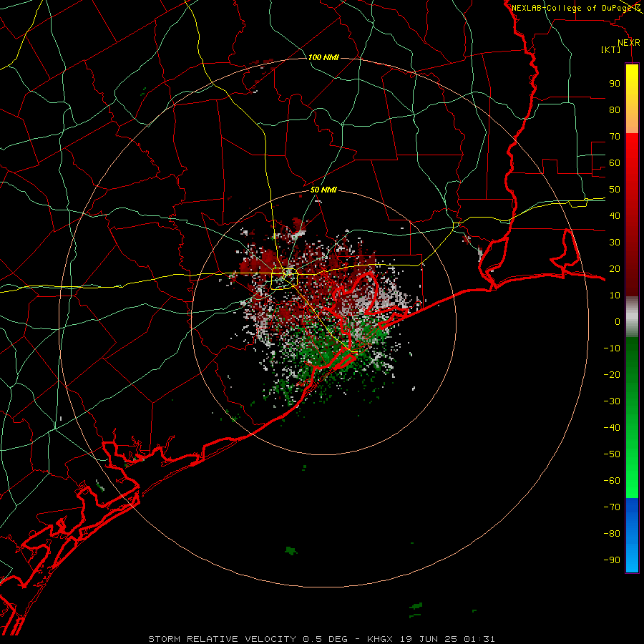The width and height of the screenshot is (644, 644).
Task: Click the -90 knot scale label
Action: click(x=612, y=560)
